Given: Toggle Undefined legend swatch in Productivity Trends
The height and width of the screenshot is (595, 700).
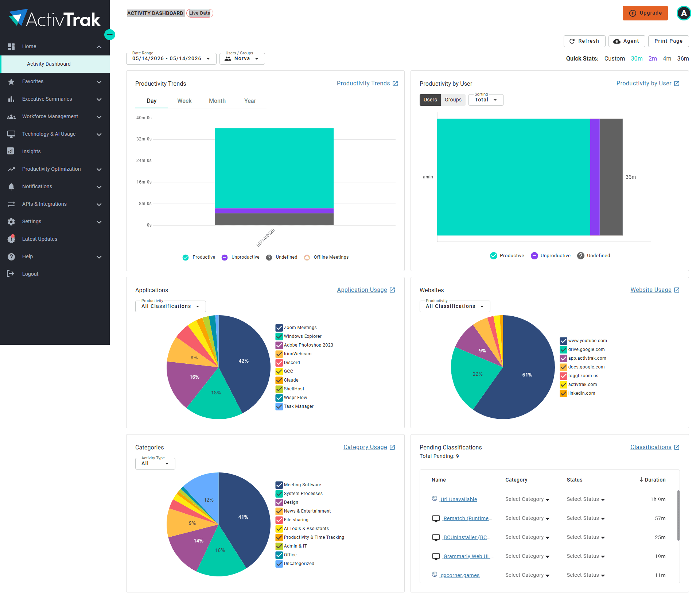Looking at the screenshot, I should 269,258.
